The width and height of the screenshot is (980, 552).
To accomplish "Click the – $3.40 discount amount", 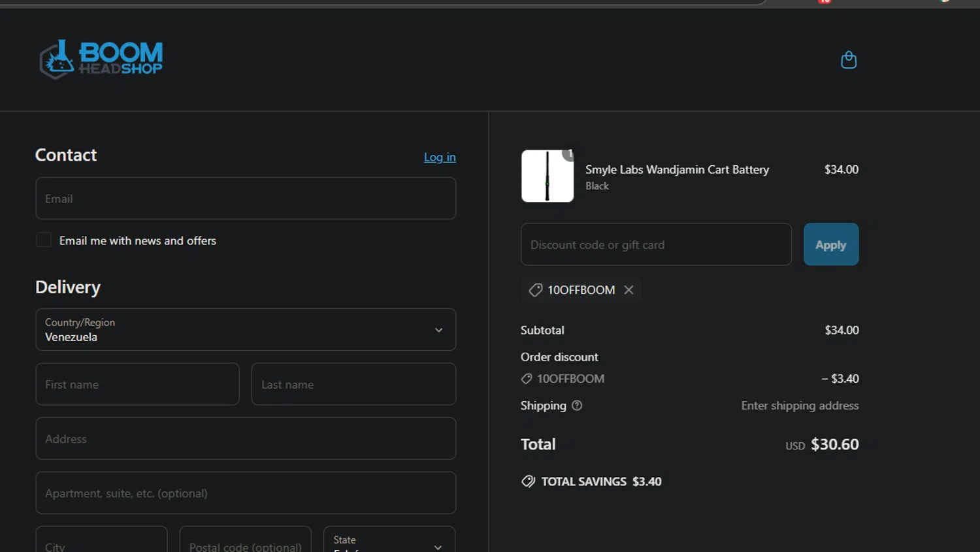I will (x=840, y=379).
